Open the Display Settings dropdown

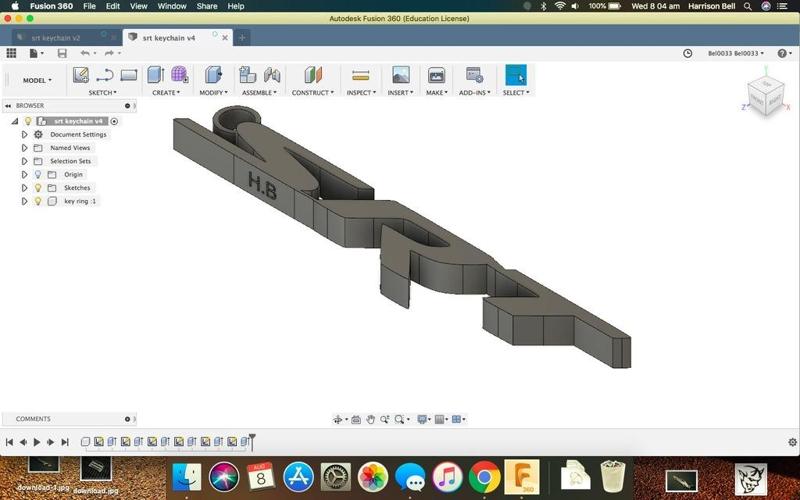click(423, 419)
